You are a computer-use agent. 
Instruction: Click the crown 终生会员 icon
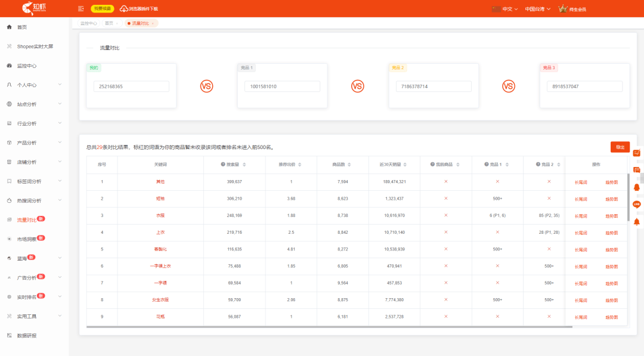tap(563, 8)
